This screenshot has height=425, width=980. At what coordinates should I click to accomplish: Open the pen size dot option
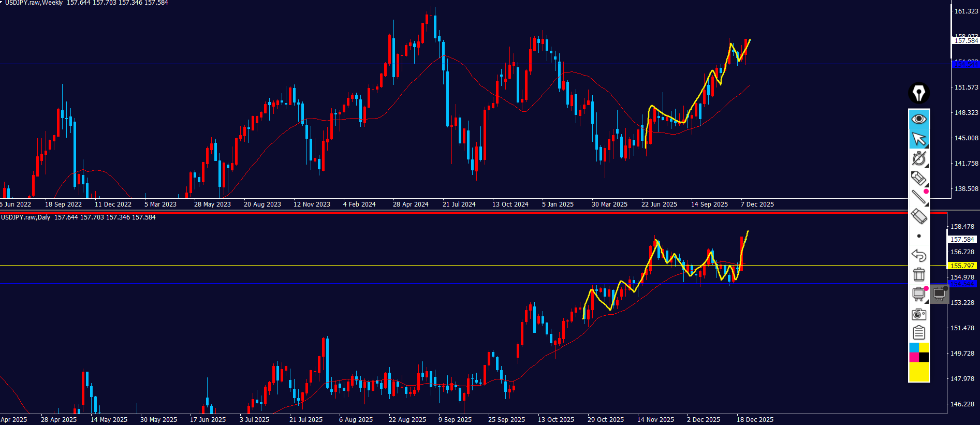coord(919,236)
